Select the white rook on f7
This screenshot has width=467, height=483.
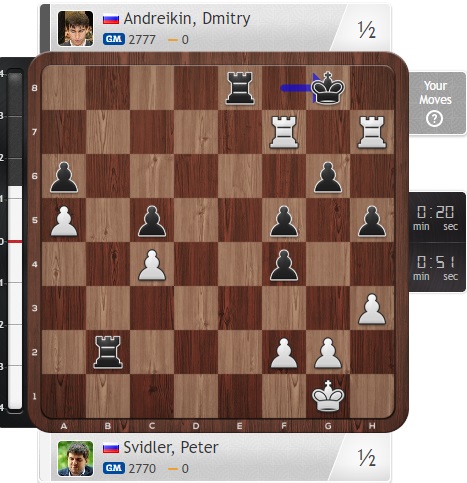(x=284, y=132)
